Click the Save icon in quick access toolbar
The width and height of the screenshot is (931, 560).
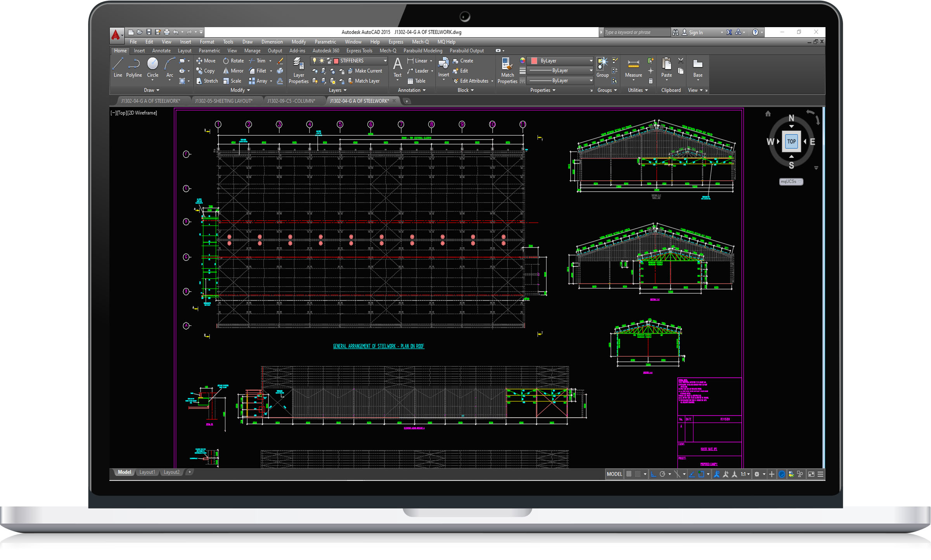tap(149, 32)
